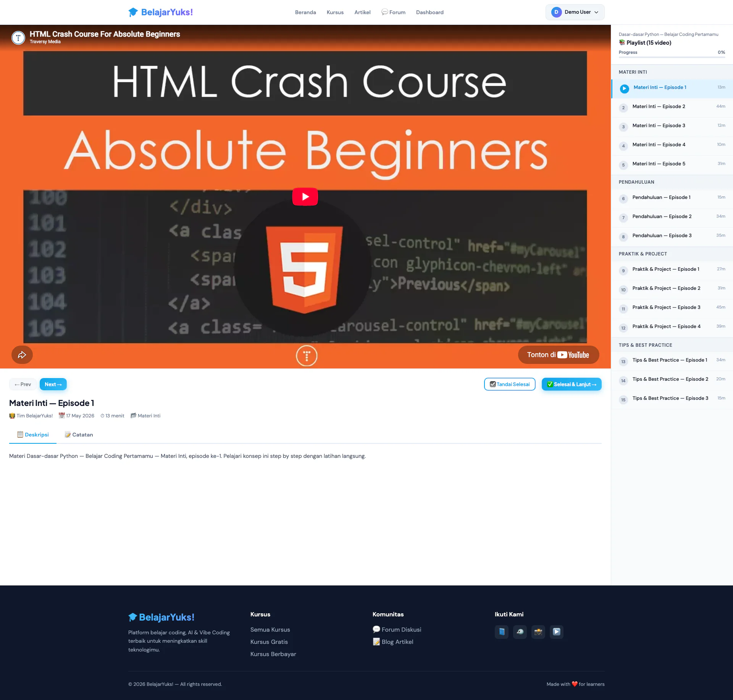Switch to the Catatan tab
733x700 pixels.
[79, 435]
